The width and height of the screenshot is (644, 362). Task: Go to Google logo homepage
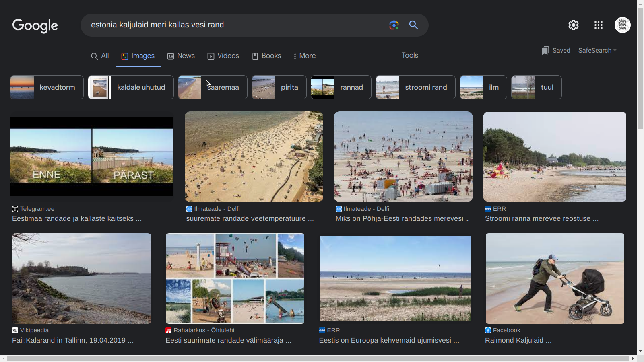(35, 25)
